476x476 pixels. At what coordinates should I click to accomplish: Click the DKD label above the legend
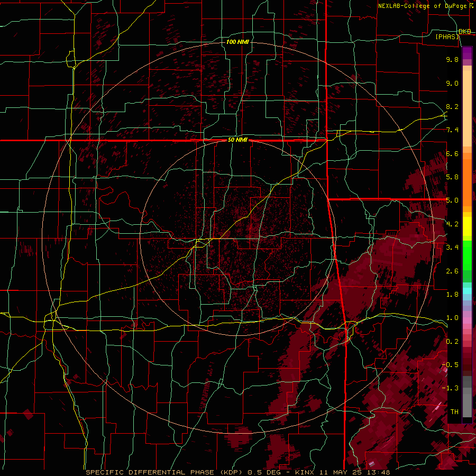point(465,32)
